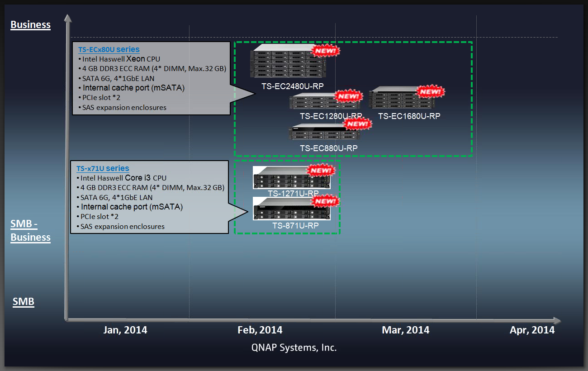Click the NEW badge on TS-EC880U-RP

click(357, 124)
